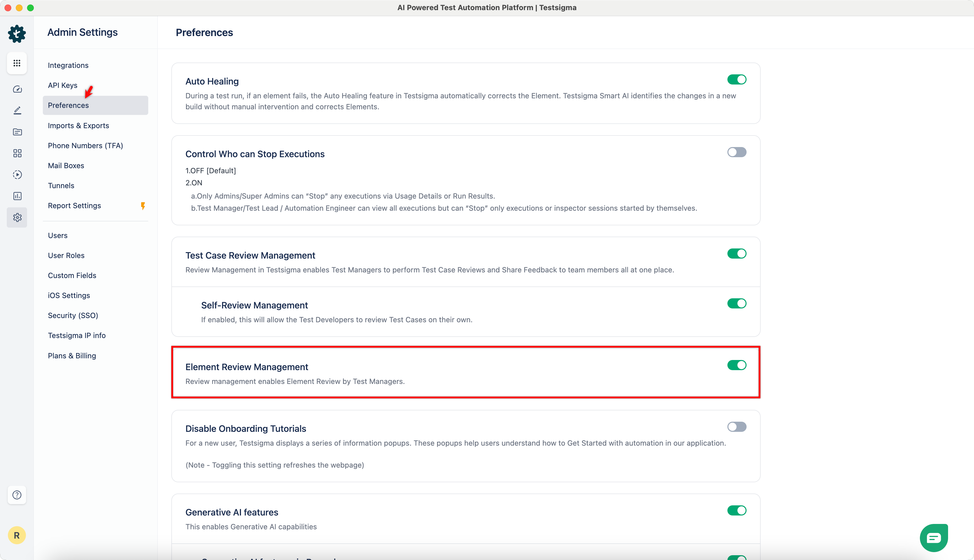Disable the Auto Healing toggle
This screenshot has height=560, width=974.
tap(736, 79)
